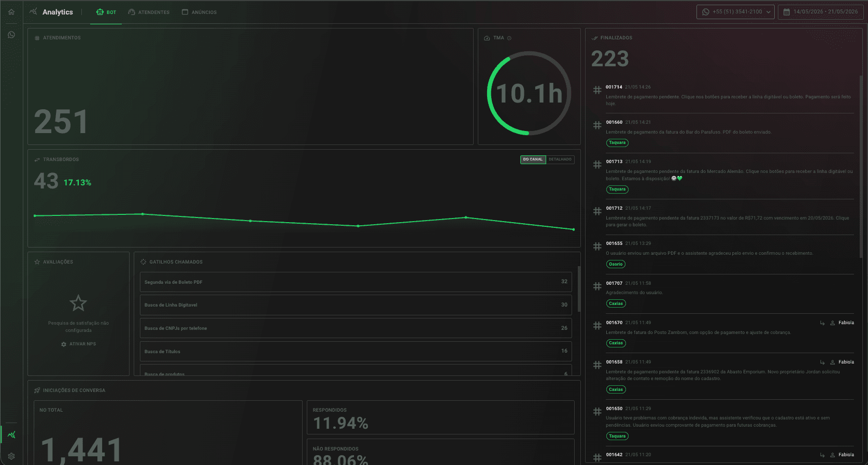Switch to the ANÚNCIOS tab
The width and height of the screenshot is (868, 465).
[x=200, y=12]
